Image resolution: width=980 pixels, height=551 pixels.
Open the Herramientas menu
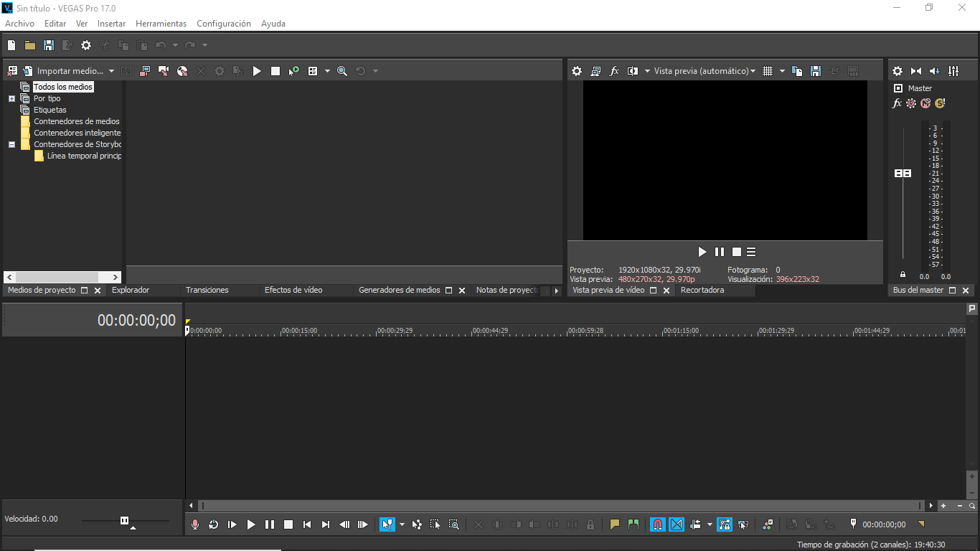(x=161, y=24)
